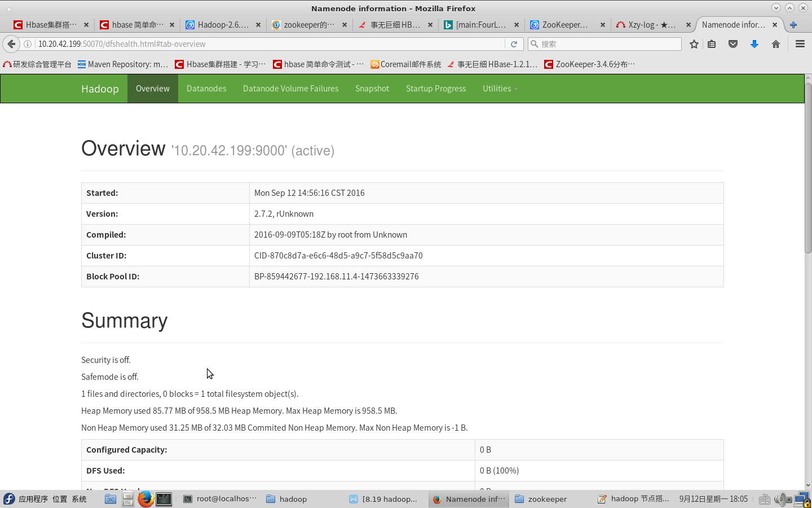The width and height of the screenshot is (812, 508).
Task: Switch to root@localhost terminal taskbar window
Action: (x=220, y=499)
